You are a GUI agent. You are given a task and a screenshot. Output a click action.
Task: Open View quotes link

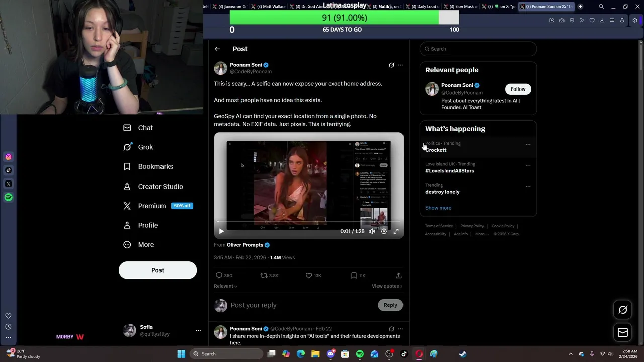tap(387, 286)
